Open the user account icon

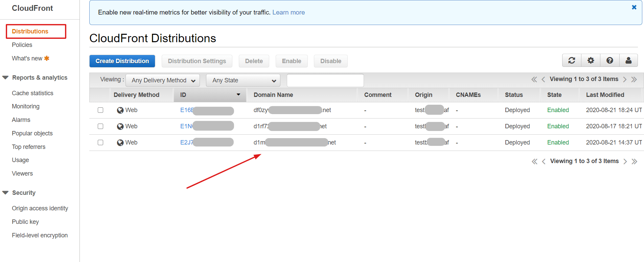[628, 60]
